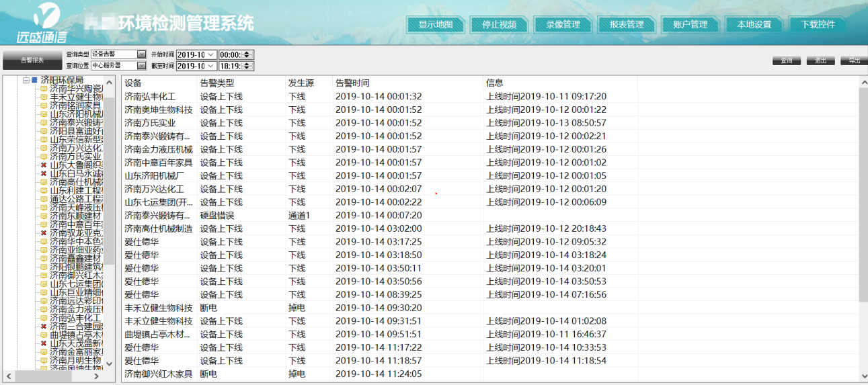Click the tree panel's scroll up arrow
Viewport: 868px width, 385px height.
[110, 81]
